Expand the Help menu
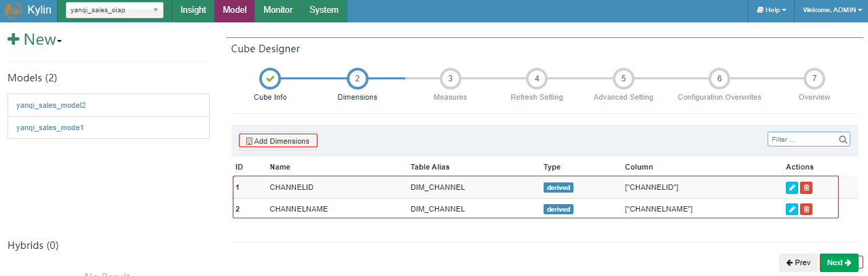Screen dimensions: 868x276 pyautogui.click(x=771, y=10)
